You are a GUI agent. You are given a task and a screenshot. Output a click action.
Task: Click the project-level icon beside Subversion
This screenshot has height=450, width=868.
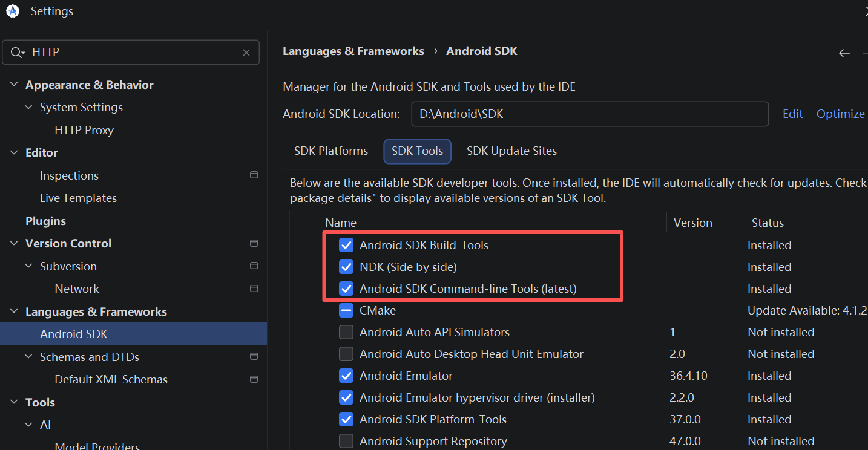(254, 266)
